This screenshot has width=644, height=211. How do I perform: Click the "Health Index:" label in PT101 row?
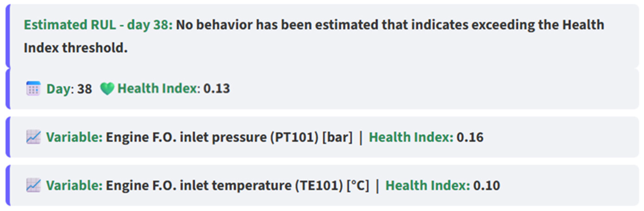pyautogui.click(x=411, y=137)
